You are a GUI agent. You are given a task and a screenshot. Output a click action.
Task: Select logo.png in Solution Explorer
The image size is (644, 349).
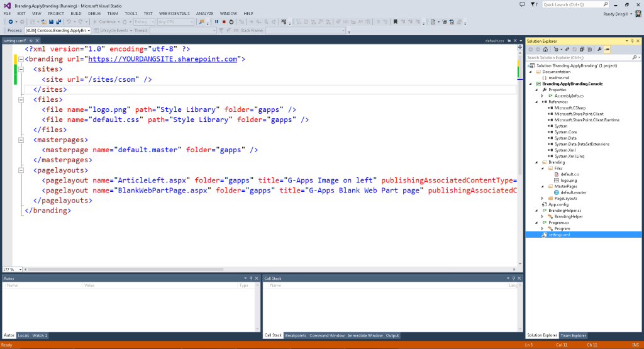569,180
